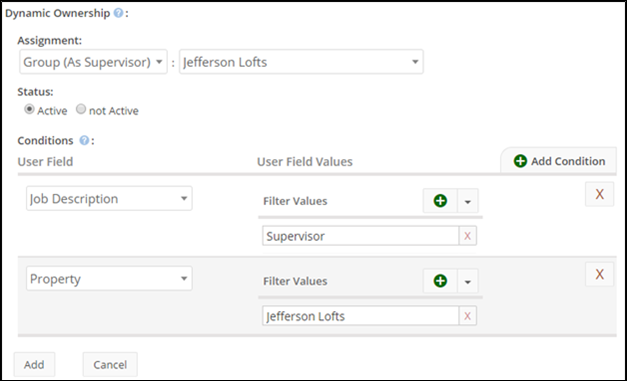The image size is (627, 381).
Task: Click green plus icon in Property filter
Action: (440, 281)
